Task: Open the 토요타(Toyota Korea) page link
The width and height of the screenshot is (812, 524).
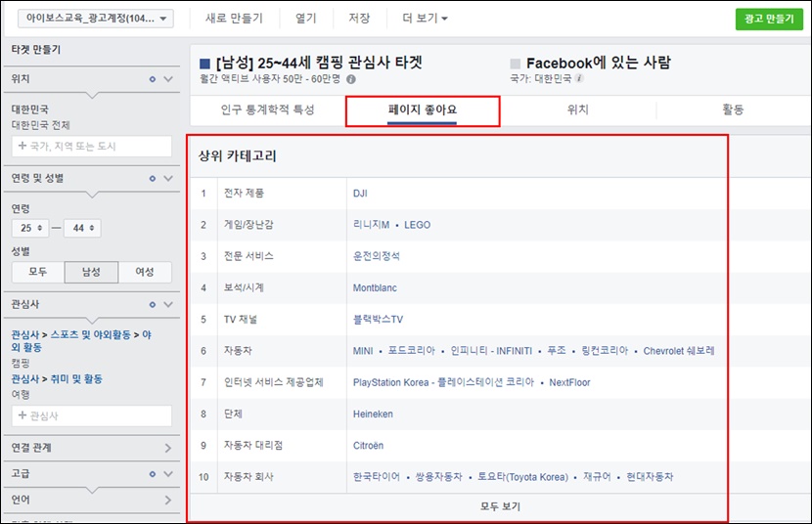Action: point(522,477)
